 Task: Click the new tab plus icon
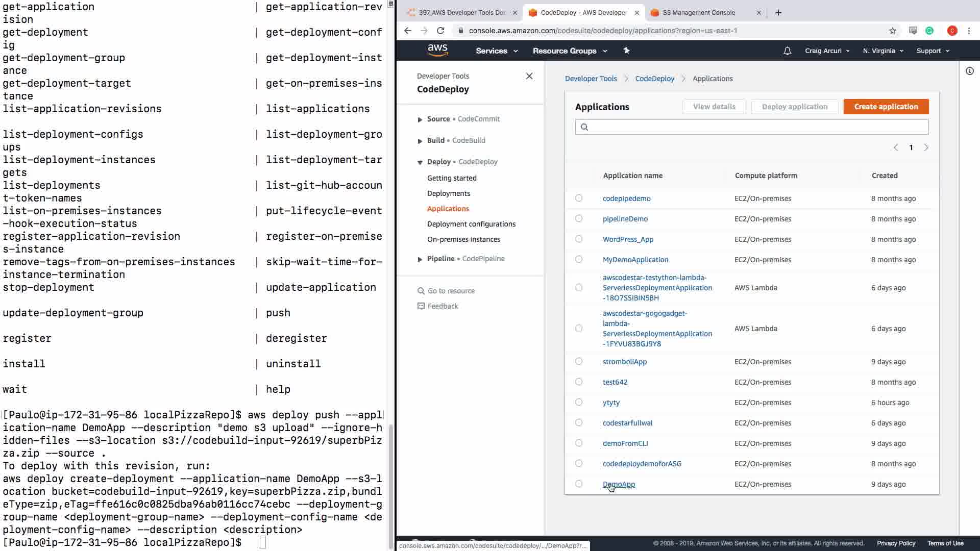[x=778, y=13]
